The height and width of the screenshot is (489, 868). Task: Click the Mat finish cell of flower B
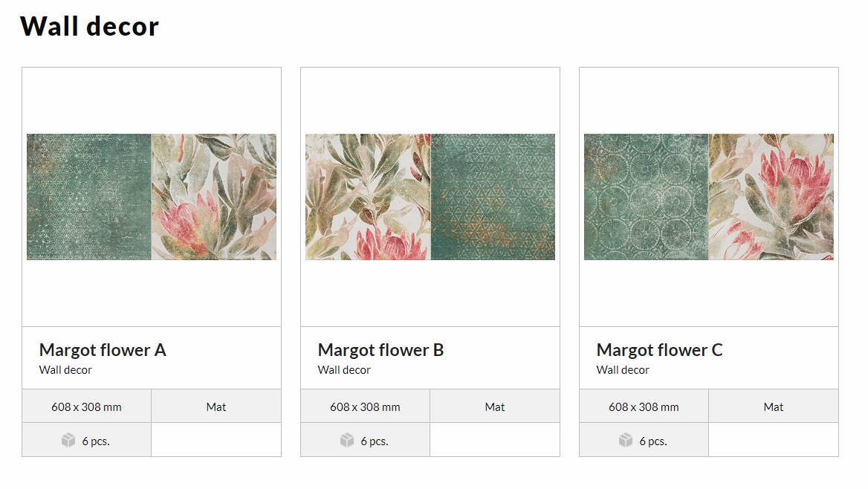point(495,407)
